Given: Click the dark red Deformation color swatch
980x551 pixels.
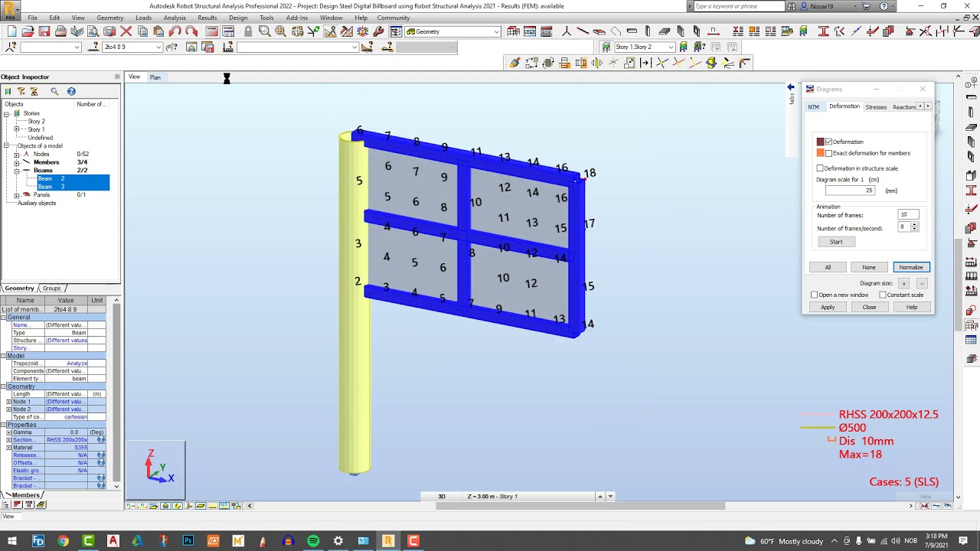Looking at the screenshot, I should click(820, 142).
